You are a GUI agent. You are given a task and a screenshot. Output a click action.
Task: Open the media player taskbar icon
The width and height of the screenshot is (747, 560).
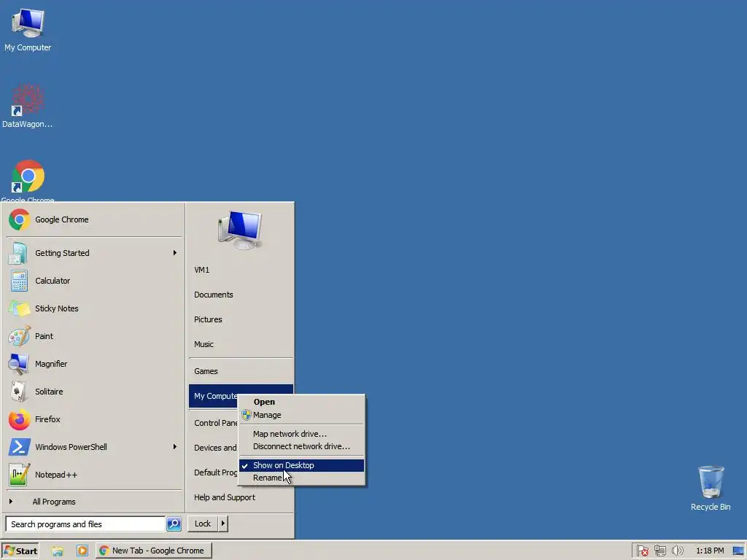82,551
